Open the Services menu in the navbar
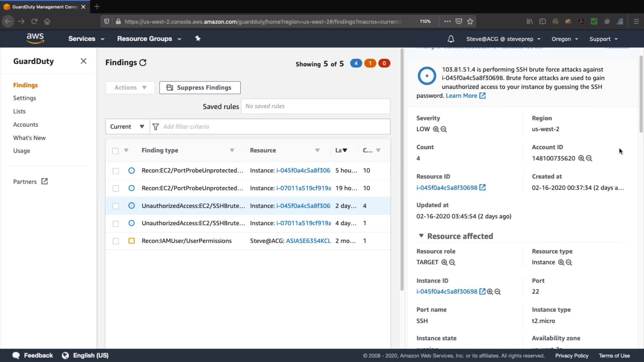Screen dimensions: 644x362 86,39
